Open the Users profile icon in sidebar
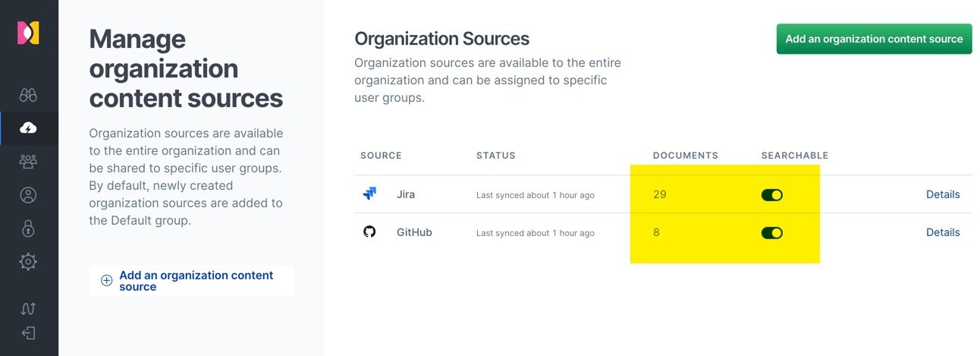 point(28,195)
